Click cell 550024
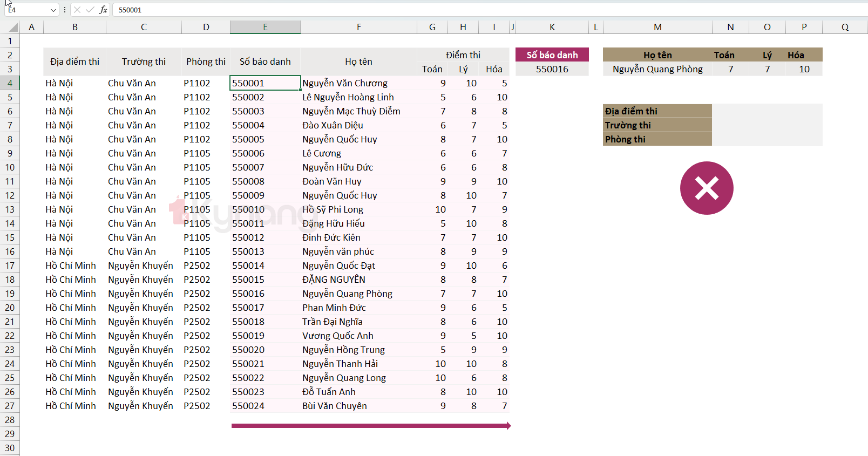The height and width of the screenshot is (456, 868). [x=265, y=406]
